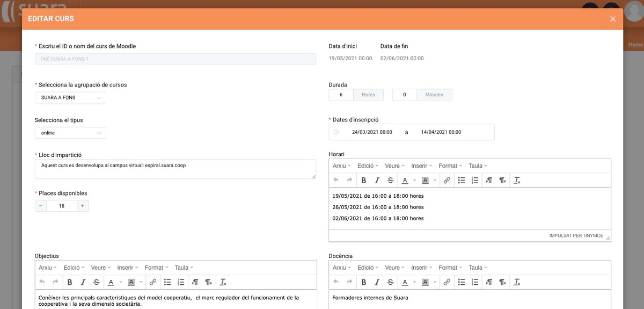
Task: Select the line 26/05/2021 de 16:00 a 18:00 hores
Action: [x=378, y=207]
